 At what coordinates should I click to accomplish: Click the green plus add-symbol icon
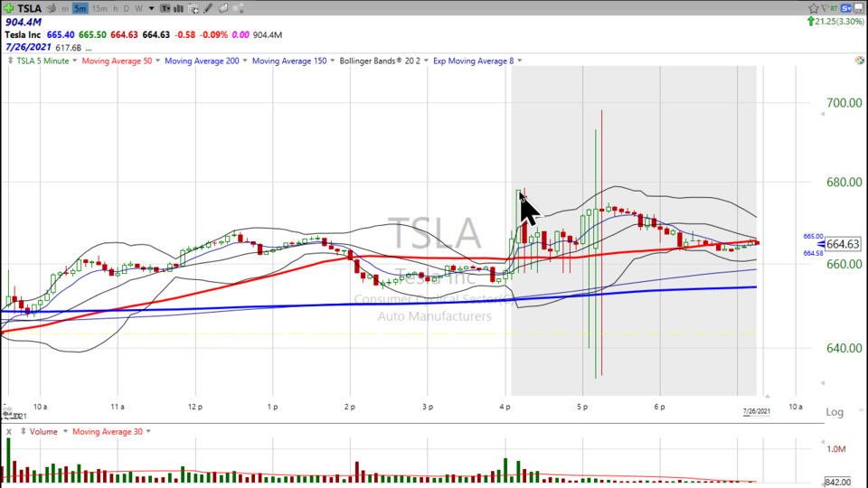[x=8, y=8]
